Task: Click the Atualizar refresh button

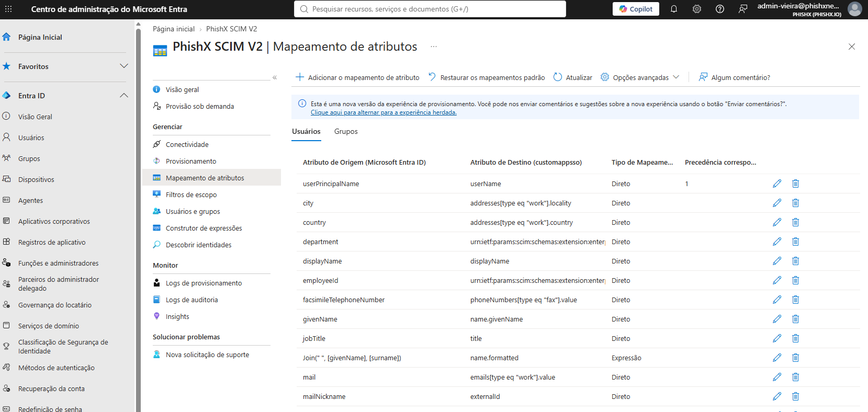Action: coord(572,77)
